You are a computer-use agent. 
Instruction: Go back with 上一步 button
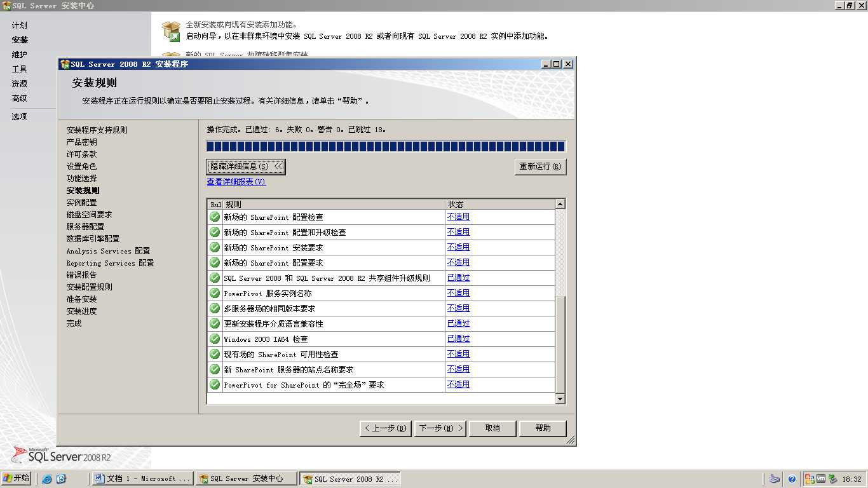click(386, 428)
